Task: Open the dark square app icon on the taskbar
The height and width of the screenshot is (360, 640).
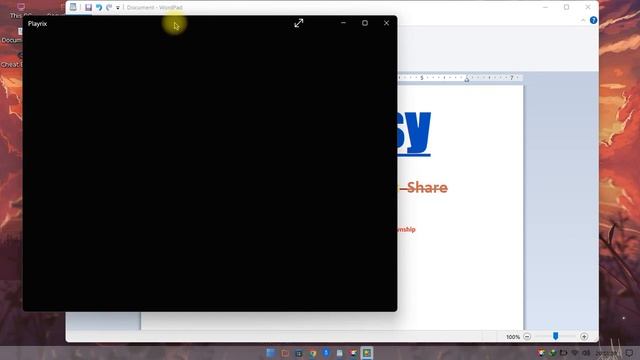Action: point(299,353)
